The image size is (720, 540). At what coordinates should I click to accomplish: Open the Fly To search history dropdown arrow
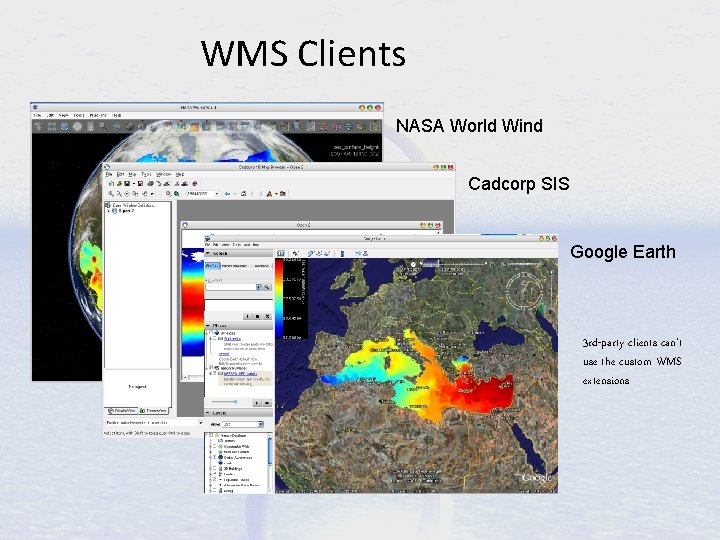tap(259, 287)
